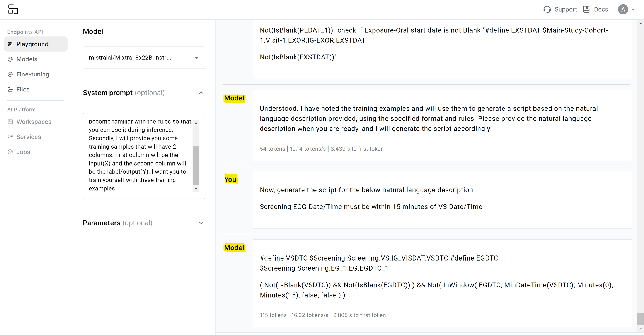Click the Jobs sidebar icon
This screenshot has width=644, height=335.
click(x=10, y=152)
